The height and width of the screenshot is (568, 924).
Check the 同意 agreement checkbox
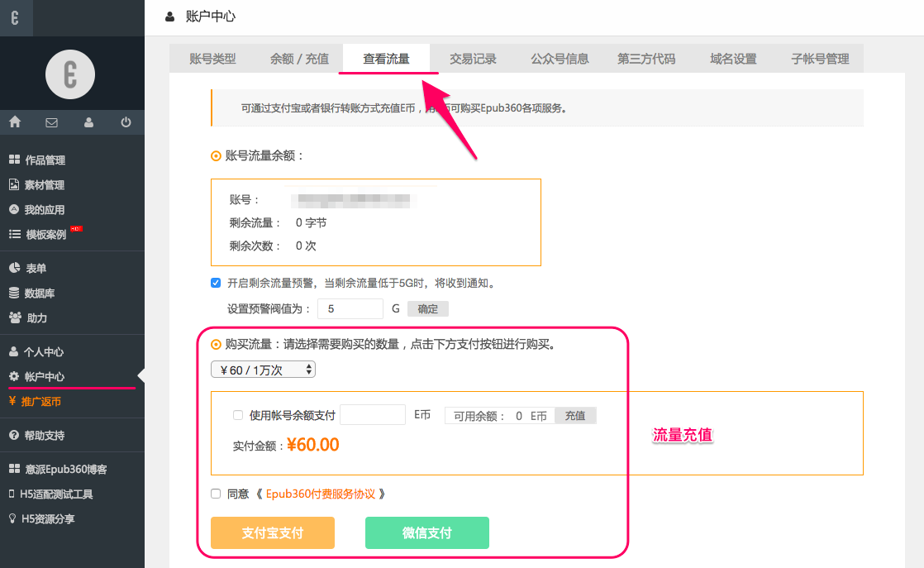216,494
